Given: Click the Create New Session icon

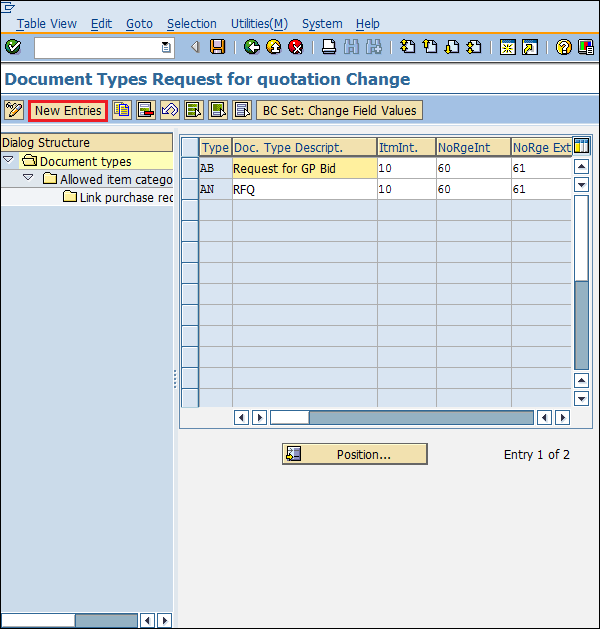Looking at the screenshot, I should pos(507,47).
